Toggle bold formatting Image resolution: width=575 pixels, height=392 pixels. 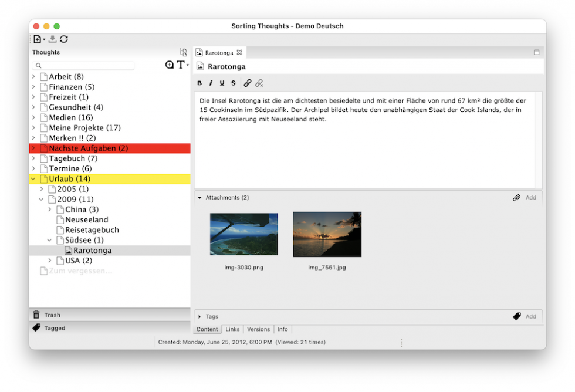click(199, 83)
